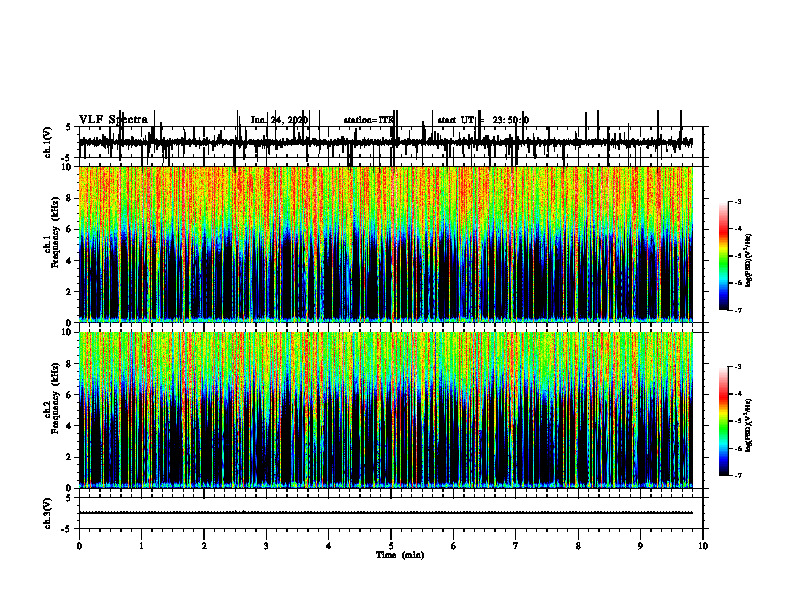The image size is (792, 612).
Task: Click the "8" kHz tick on ch.2 spectrogram
Action: (71, 364)
